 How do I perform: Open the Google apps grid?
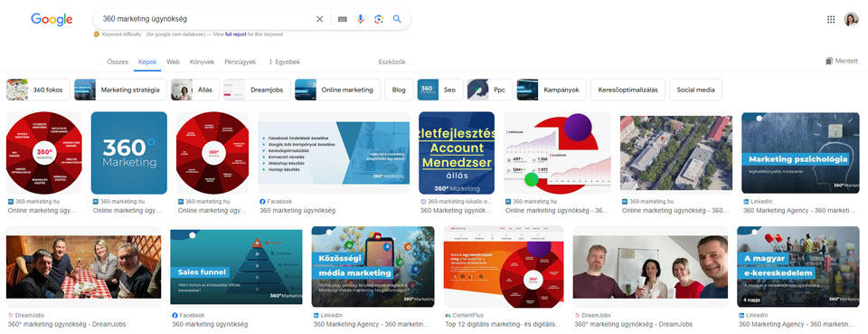tap(831, 19)
